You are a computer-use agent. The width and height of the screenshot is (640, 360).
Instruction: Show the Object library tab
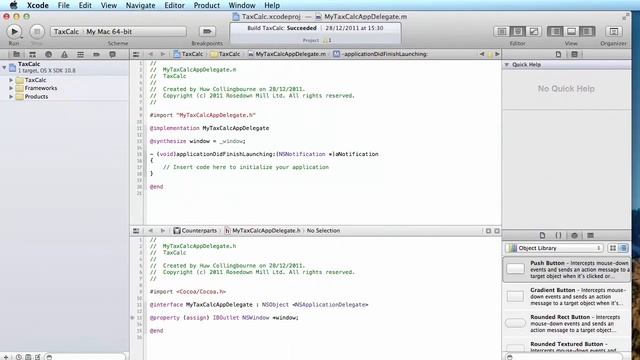(x=574, y=236)
